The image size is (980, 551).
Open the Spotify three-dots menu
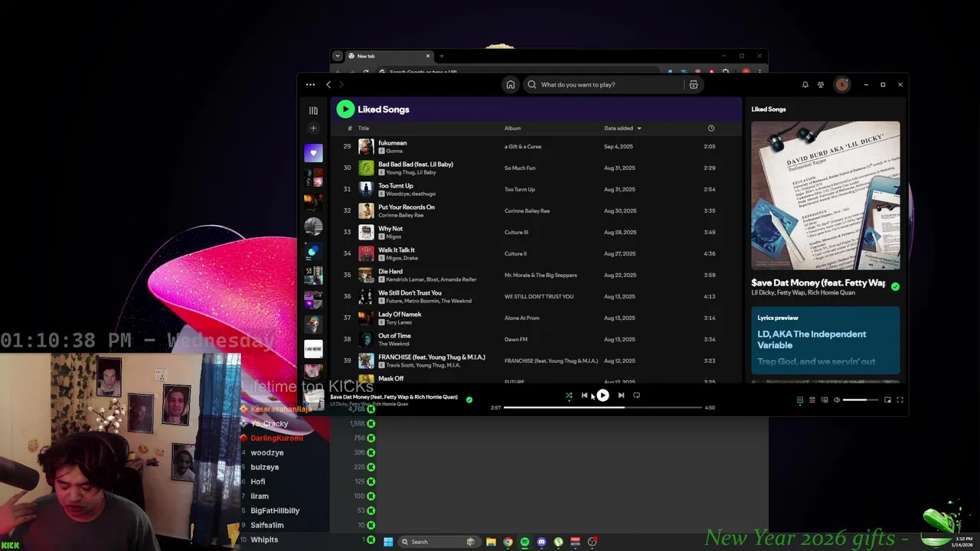(310, 85)
